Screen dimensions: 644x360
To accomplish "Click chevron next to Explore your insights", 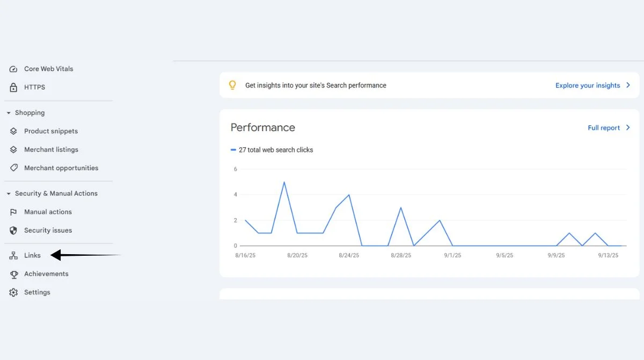I will click(x=628, y=85).
